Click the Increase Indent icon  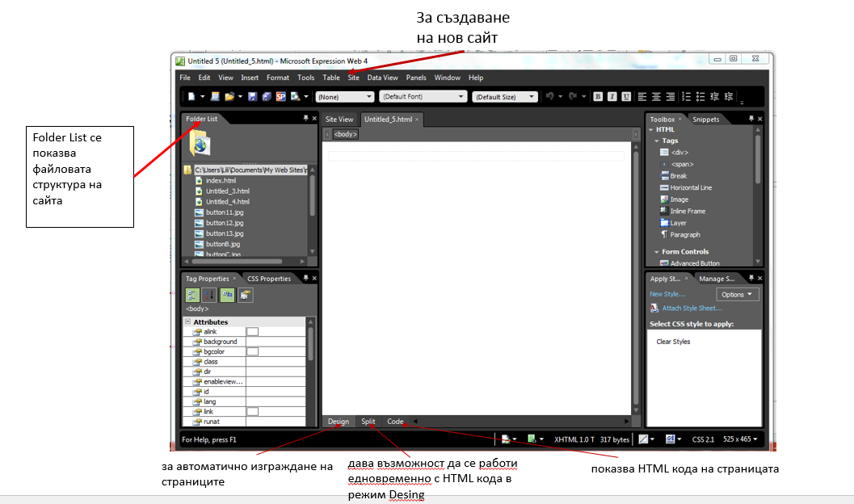point(729,96)
